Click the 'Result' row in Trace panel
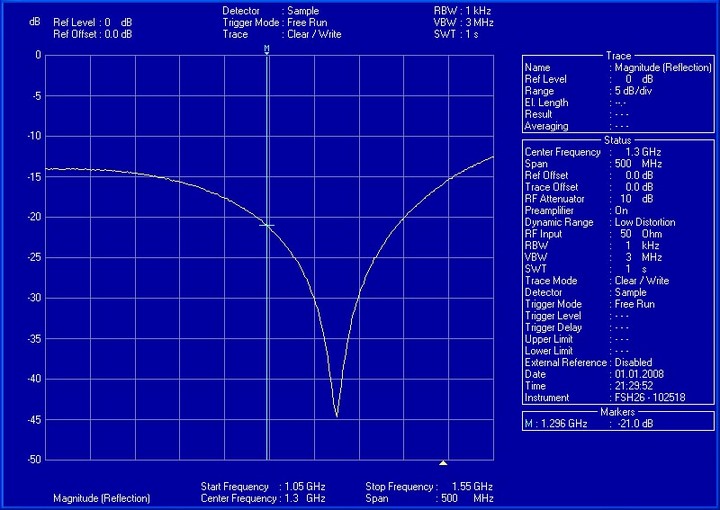Image resolution: width=720 pixels, height=510 pixels. tap(577, 114)
